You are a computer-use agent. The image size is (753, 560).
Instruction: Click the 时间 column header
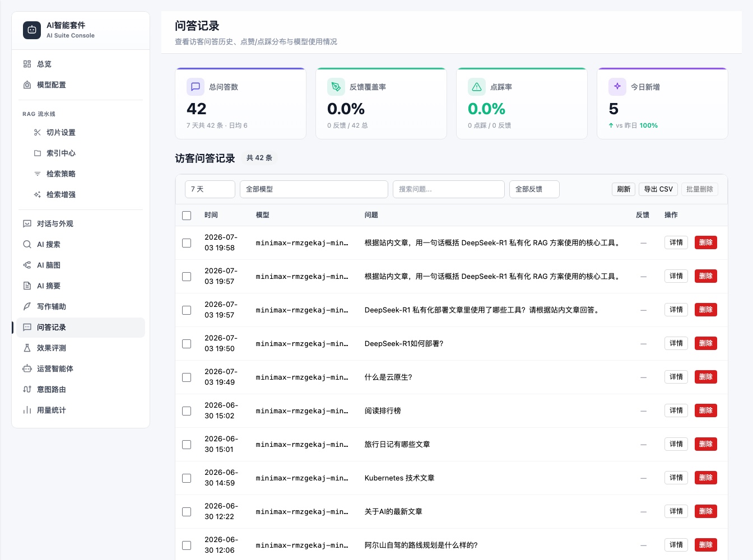click(x=211, y=215)
